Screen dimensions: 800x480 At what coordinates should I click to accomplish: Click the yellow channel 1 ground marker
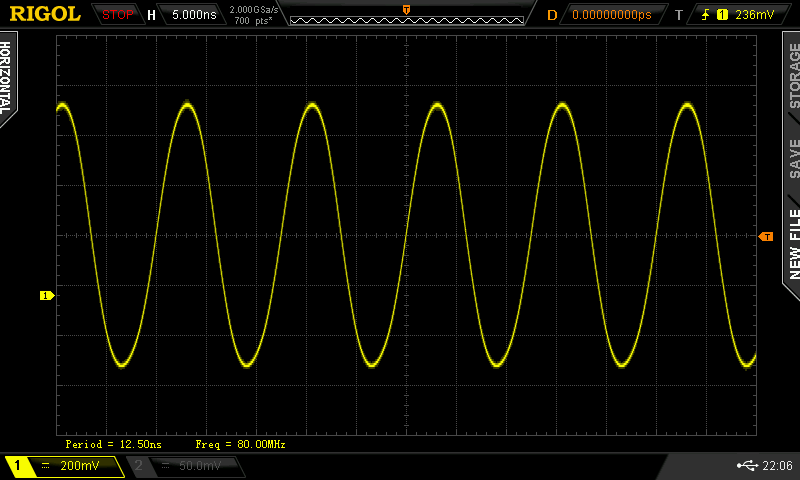pos(47,295)
